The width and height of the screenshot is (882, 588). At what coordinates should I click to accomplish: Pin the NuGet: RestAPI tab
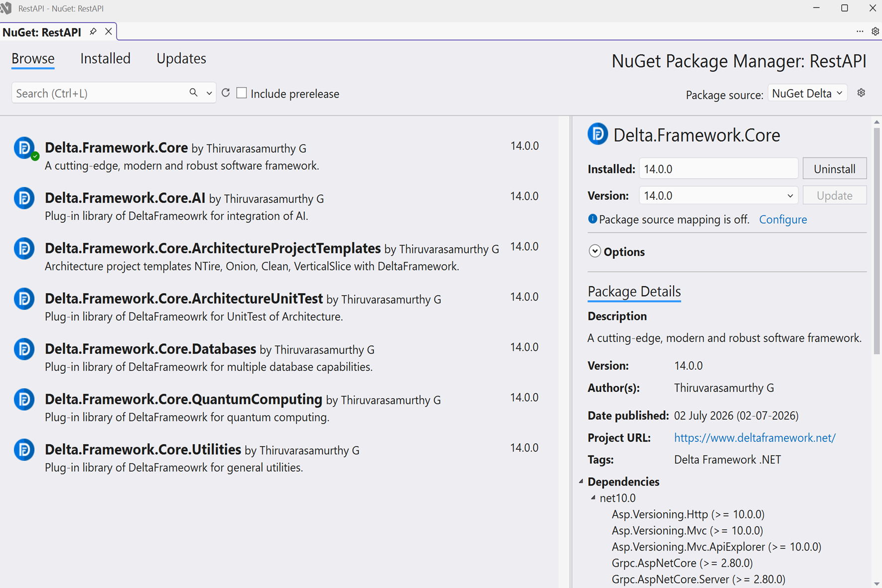(x=93, y=32)
